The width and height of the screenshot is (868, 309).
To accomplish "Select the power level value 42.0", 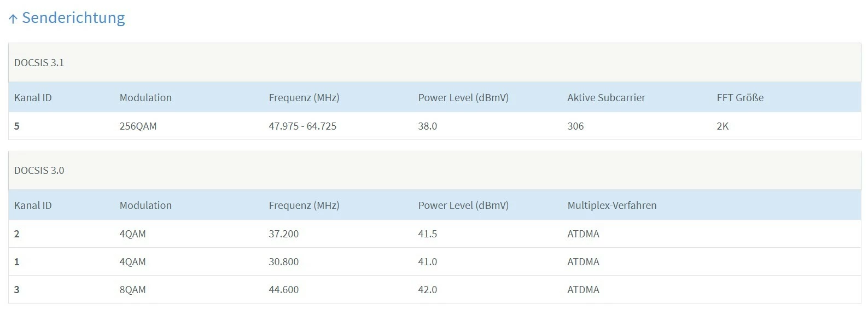I will pos(427,290).
